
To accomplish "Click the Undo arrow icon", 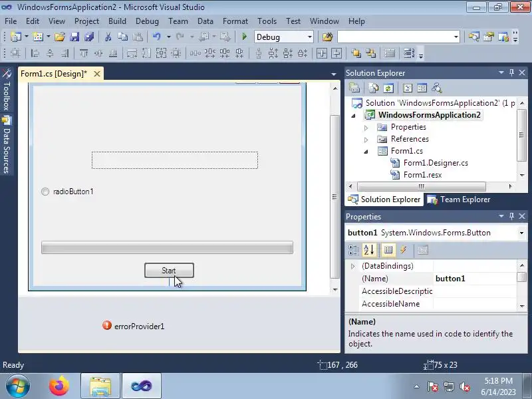I will point(156,37).
